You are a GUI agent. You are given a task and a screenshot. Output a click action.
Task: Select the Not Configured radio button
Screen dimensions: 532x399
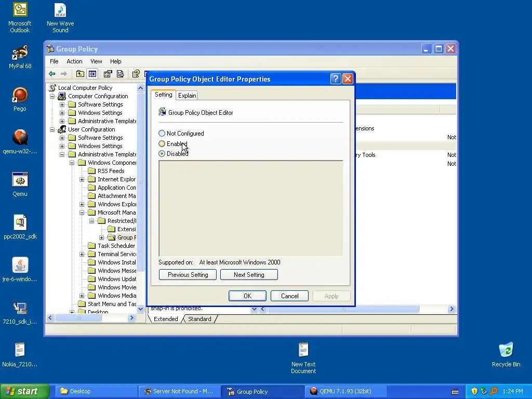[162, 134]
